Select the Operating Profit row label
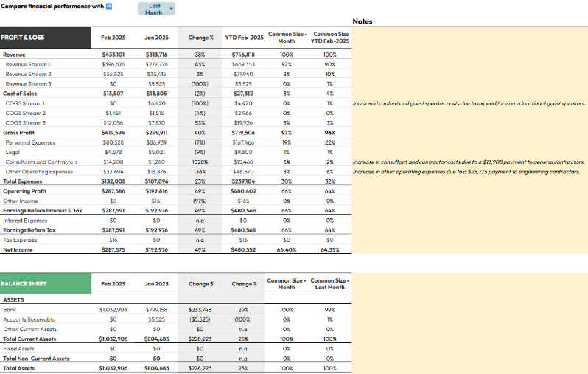Screen dimensions: 588x374 click(x=25, y=192)
